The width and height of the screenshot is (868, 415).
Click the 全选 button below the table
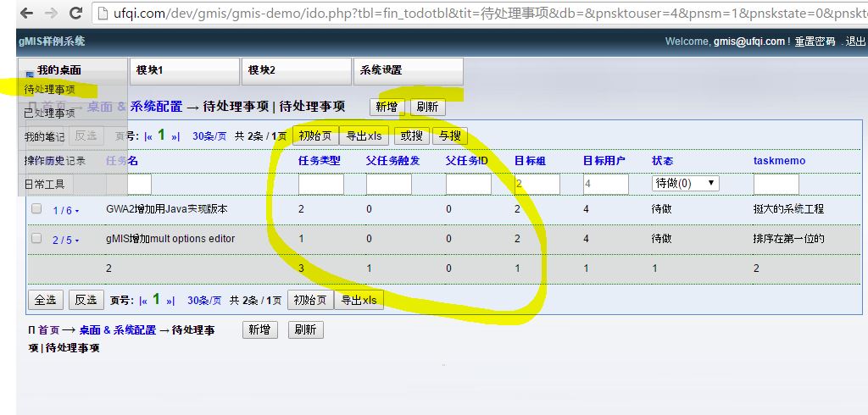click(46, 300)
